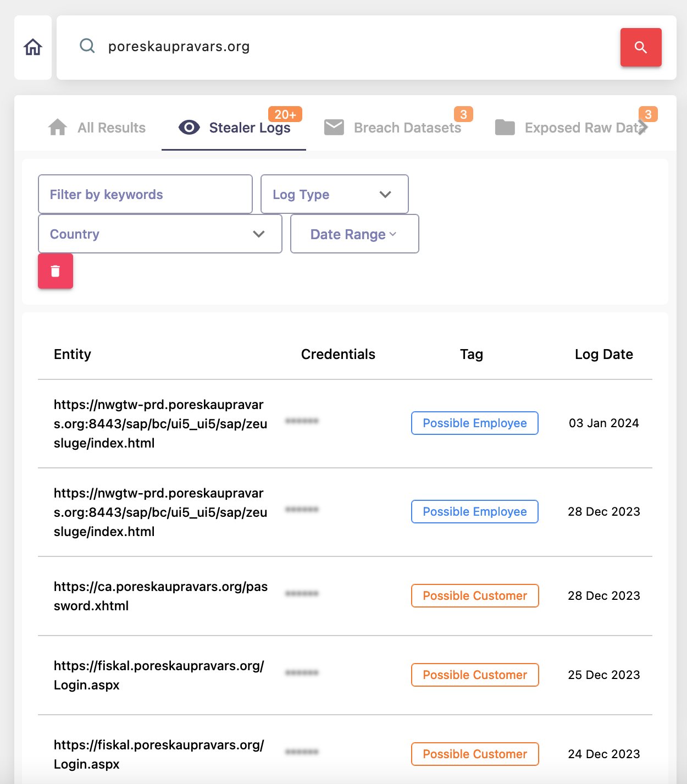This screenshot has height=784, width=687.
Task: Click Possible Employee tag for 03 Jan 2024
Action: 475,423
